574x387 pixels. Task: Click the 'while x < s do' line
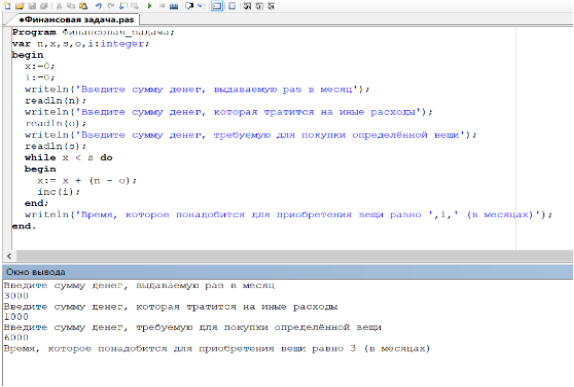[x=68, y=157]
